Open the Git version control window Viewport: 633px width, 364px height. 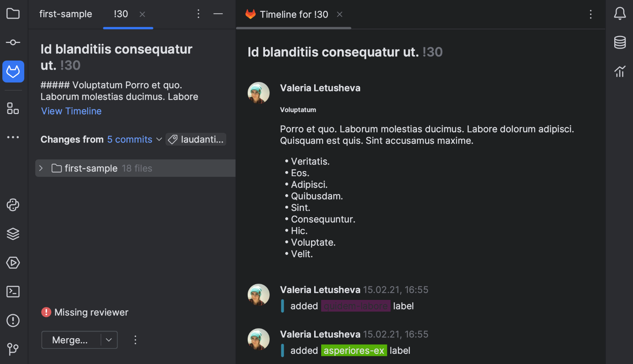coord(13,349)
